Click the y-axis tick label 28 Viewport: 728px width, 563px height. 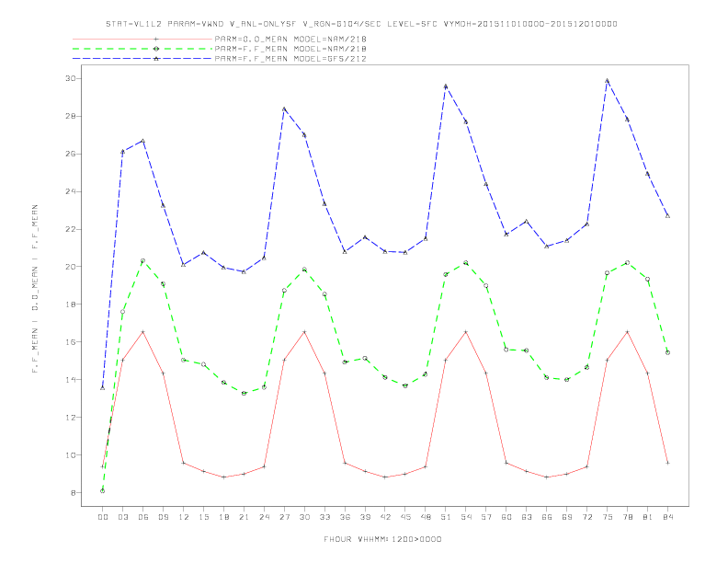click(x=70, y=116)
